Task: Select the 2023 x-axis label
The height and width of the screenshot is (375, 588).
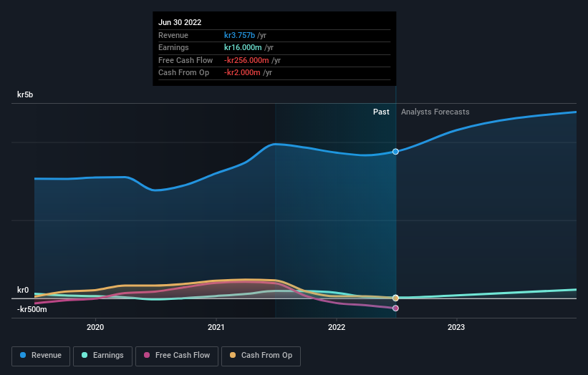Action: click(456, 328)
